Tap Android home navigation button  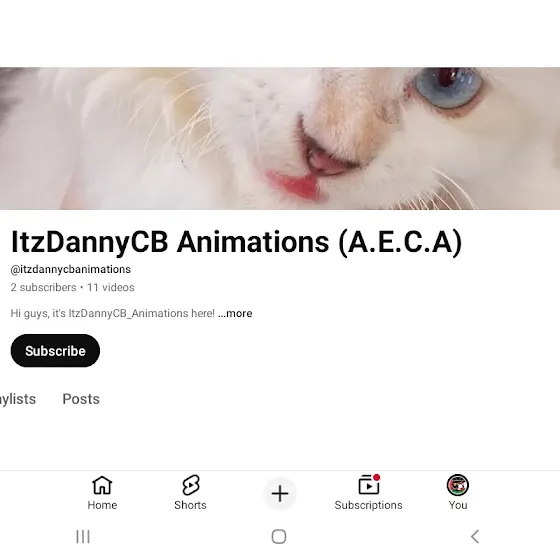click(x=279, y=536)
